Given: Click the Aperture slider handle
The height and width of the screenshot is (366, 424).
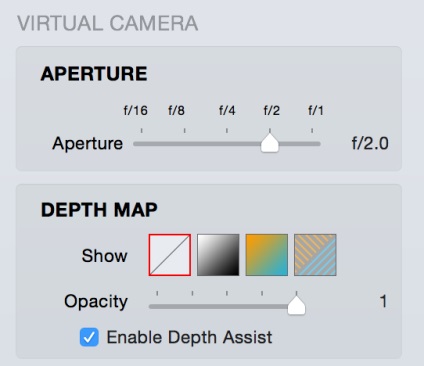Looking at the screenshot, I should [270, 142].
